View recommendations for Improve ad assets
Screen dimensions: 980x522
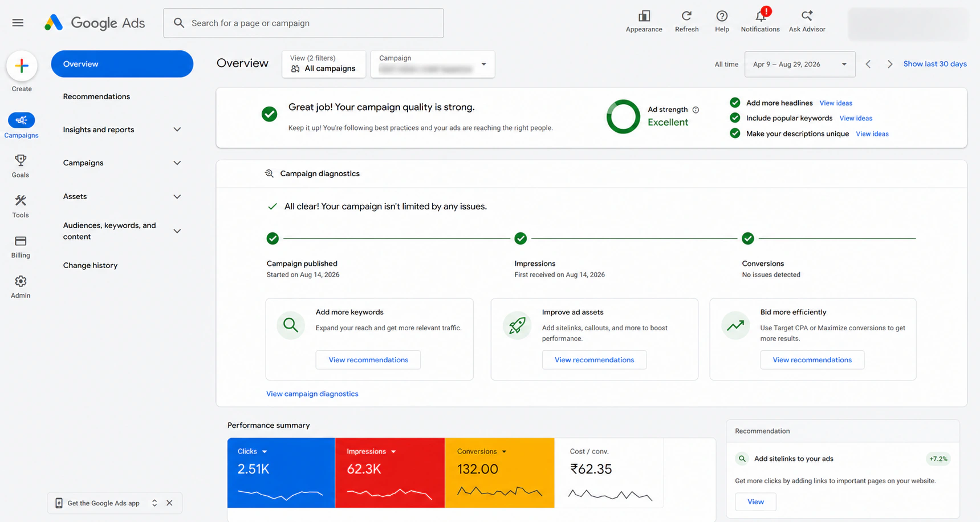click(594, 360)
